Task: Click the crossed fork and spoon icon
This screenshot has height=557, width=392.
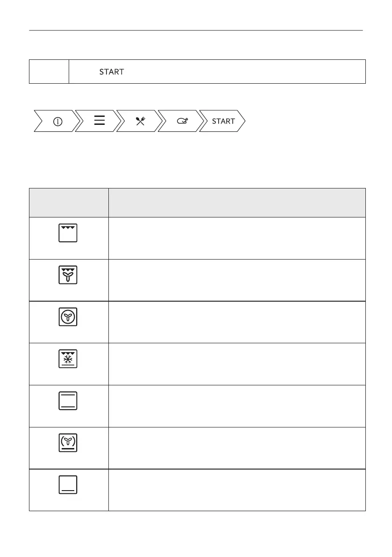Action: tap(140, 121)
